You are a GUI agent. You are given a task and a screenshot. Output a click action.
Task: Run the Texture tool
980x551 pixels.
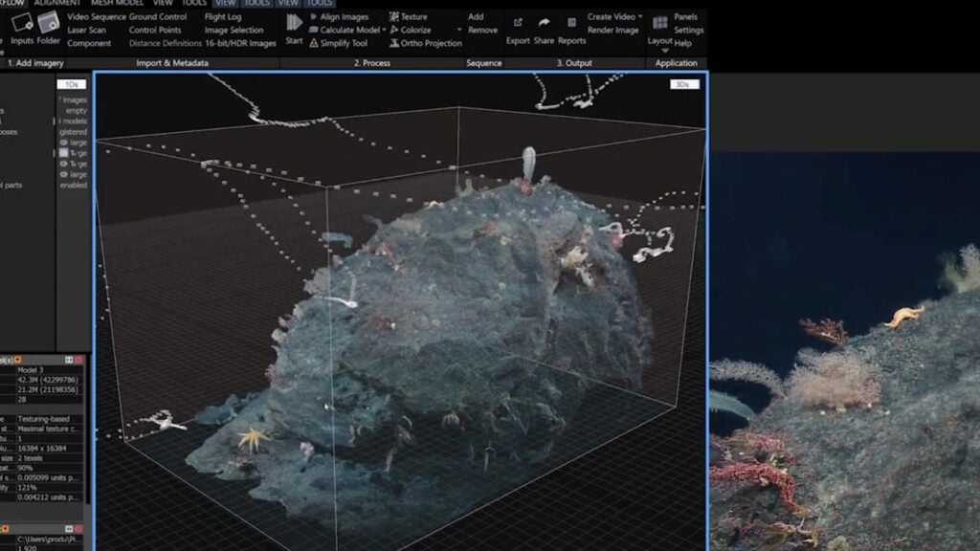click(x=413, y=16)
